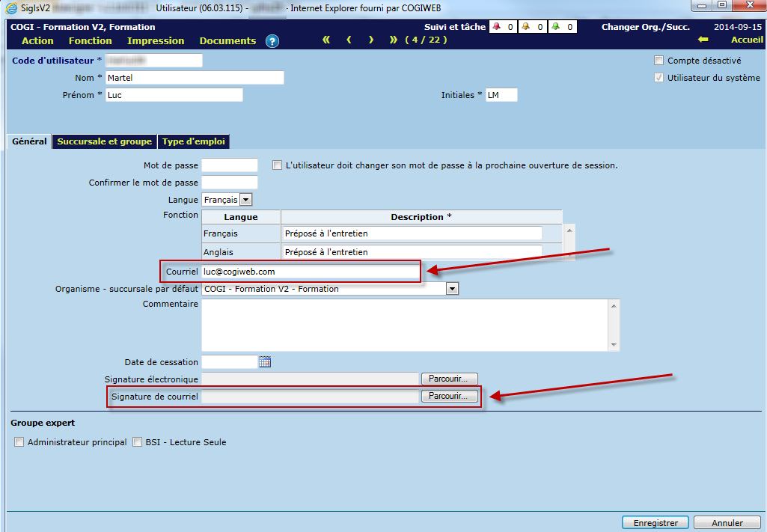Expand Organisme - succursale par défaut dropdown
This screenshot has height=532, width=767.
[451, 289]
